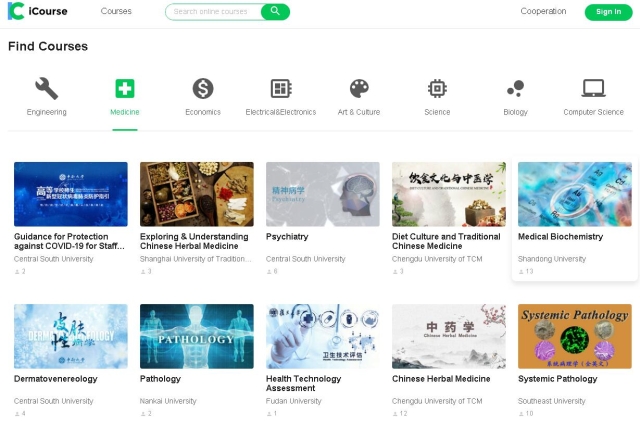Choose the Economics dollar icon

tap(203, 88)
